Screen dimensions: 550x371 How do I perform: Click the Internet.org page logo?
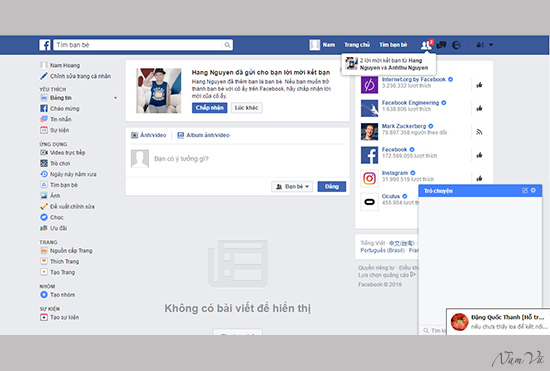click(369, 85)
